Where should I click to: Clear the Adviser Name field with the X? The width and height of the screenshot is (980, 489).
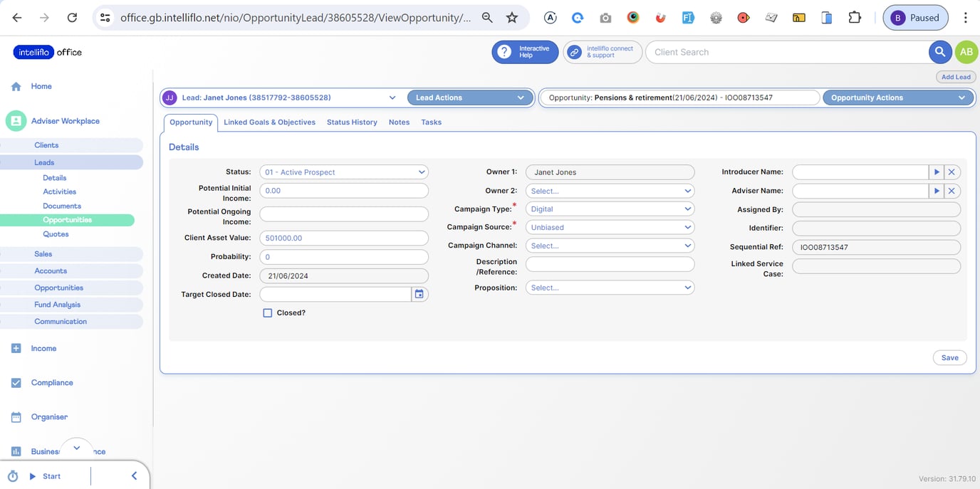point(952,190)
